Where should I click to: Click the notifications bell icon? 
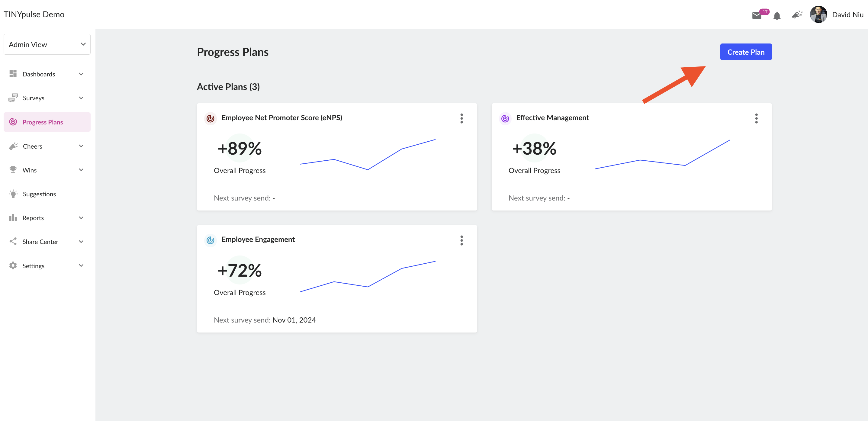(777, 15)
